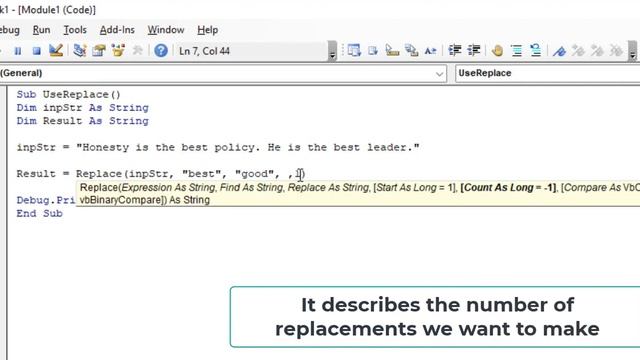
Task: Open Visual Basic Help question mark icon
Action: click(161, 51)
